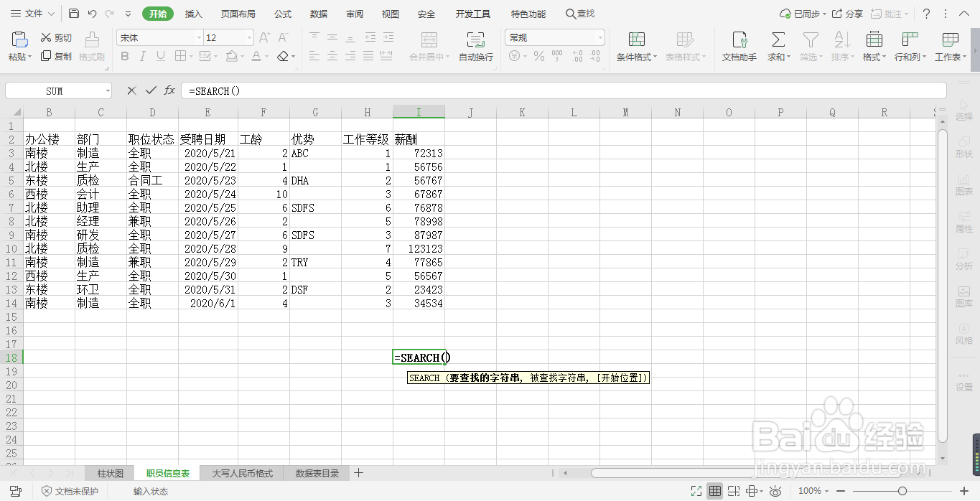The image size is (980, 501).
Task: Click the Sum sigma icon
Action: coord(778,39)
